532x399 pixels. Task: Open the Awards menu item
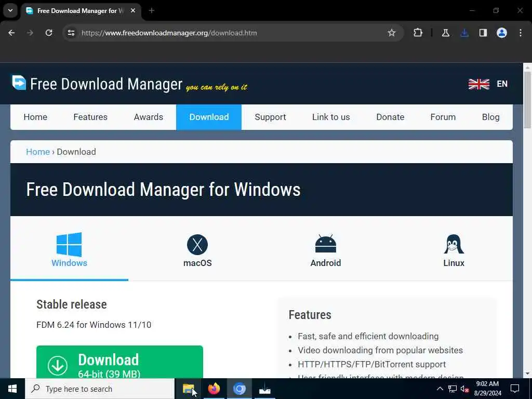point(148,117)
